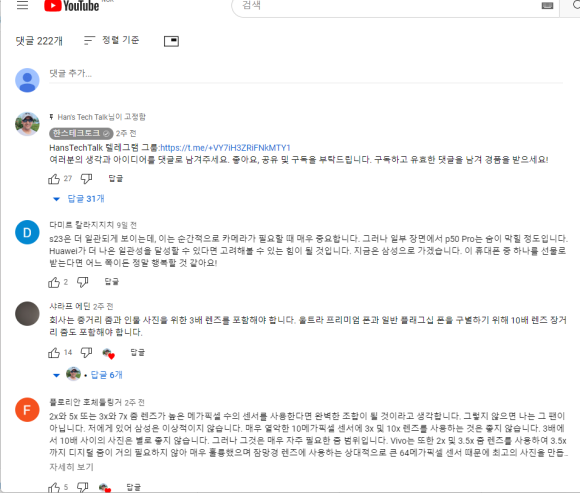Open the hamburger guide menu

pyautogui.click(x=23, y=5)
